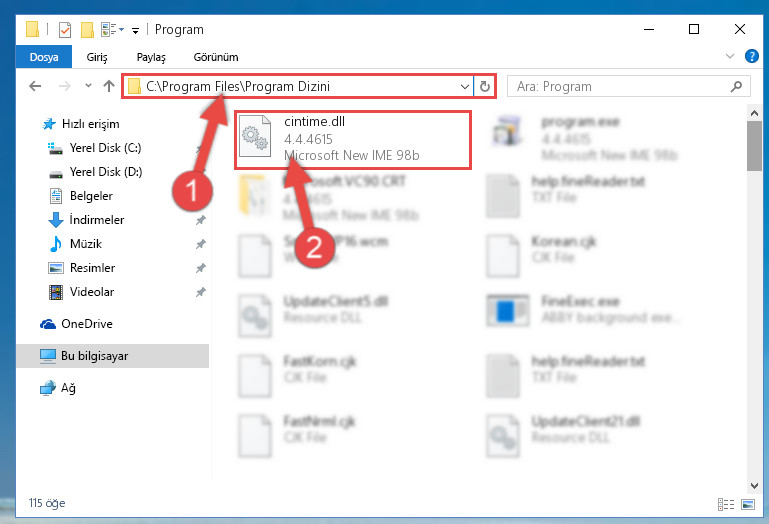This screenshot has height=524, width=769.
Task: Open Customize Quick Access Toolbar dropdown
Action: click(x=135, y=31)
